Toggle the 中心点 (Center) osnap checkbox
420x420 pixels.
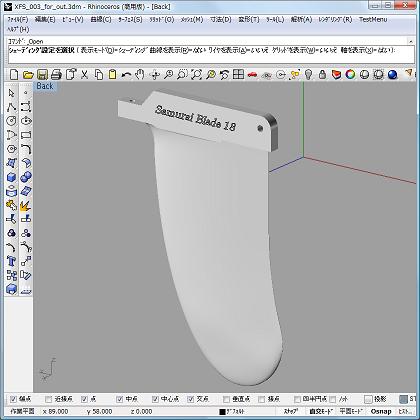click(x=155, y=399)
